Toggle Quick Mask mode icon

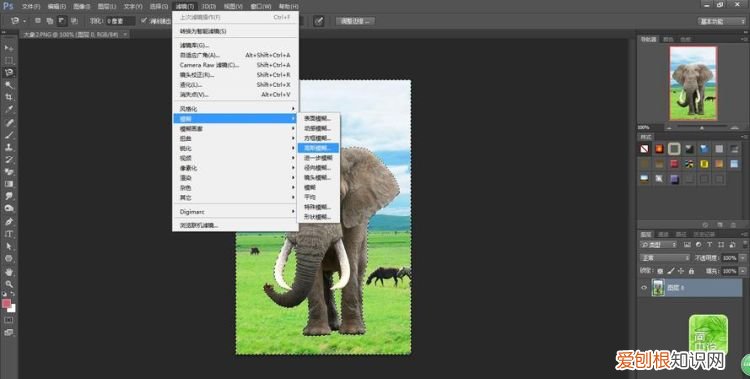point(9,320)
